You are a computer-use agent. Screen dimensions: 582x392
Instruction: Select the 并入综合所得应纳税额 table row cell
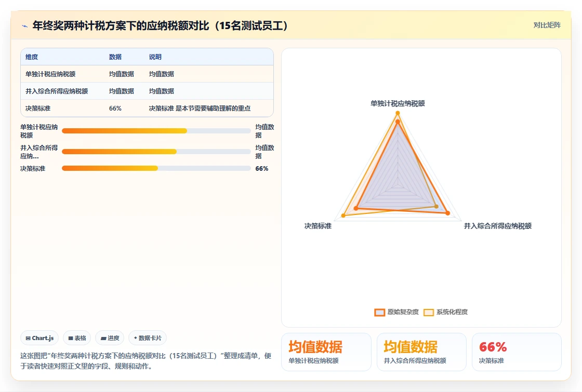57,91
